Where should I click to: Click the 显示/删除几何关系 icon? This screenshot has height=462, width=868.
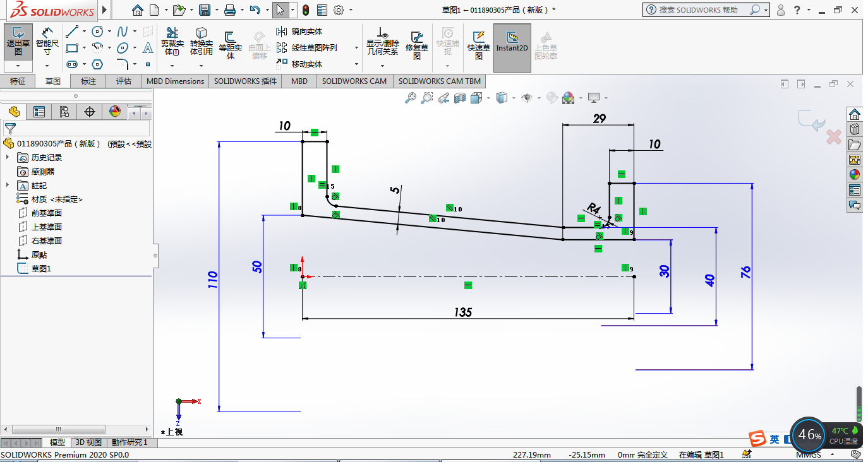click(x=382, y=40)
